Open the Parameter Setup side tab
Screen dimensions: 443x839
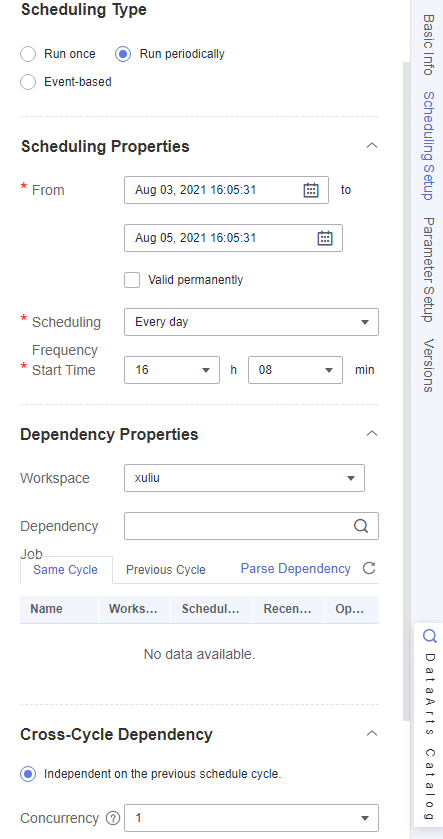point(428,270)
